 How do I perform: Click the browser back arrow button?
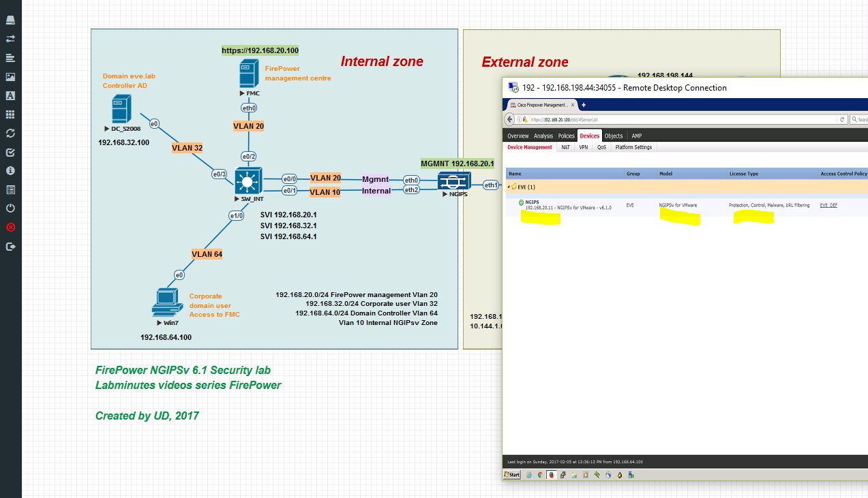509,119
